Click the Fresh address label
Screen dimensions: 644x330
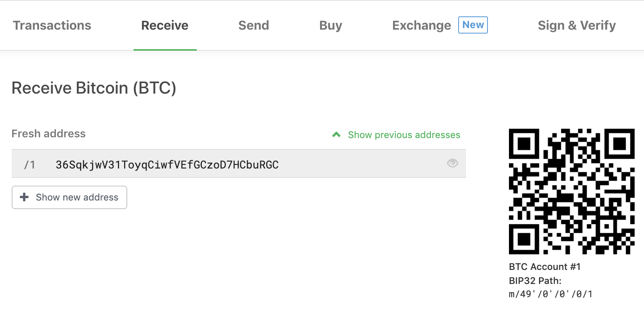click(x=48, y=134)
